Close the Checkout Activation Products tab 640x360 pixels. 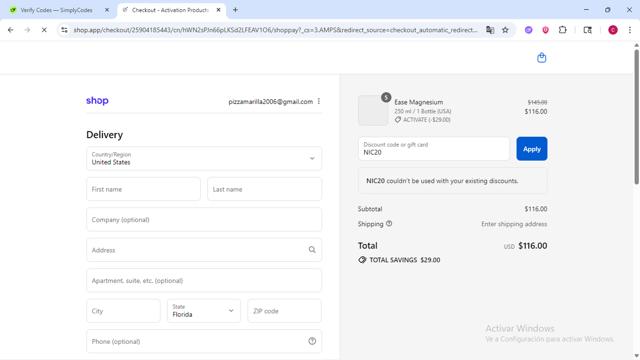click(x=218, y=10)
